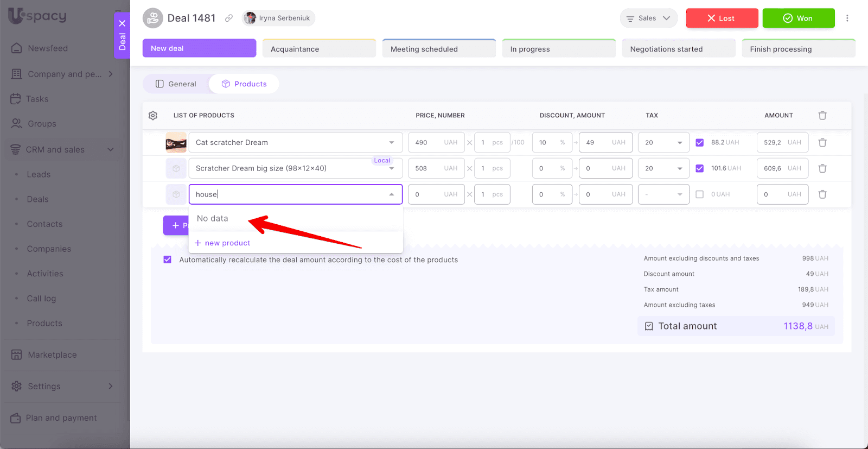868x449 pixels.
Task: Copy deal link via chain icon
Action: point(229,18)
